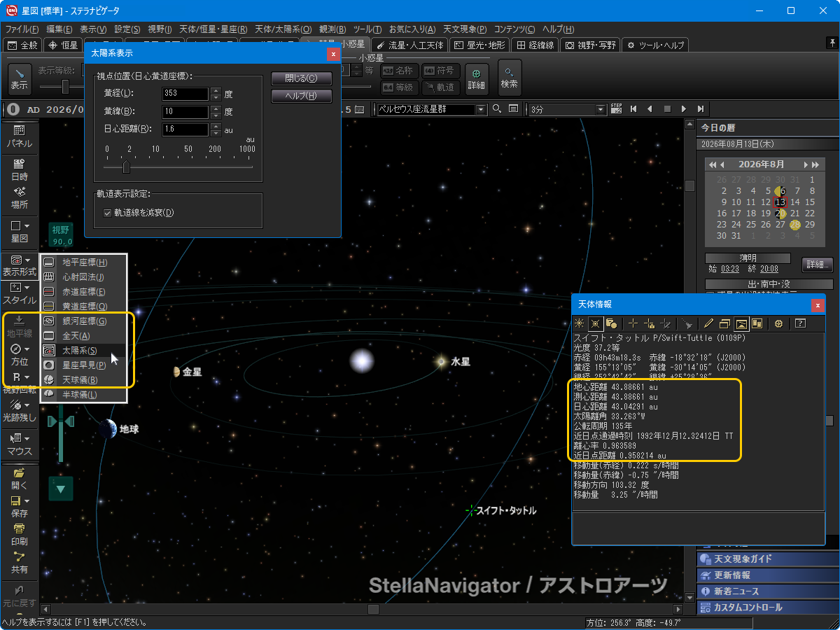Open the 3分 time step dropdown

(x=601, y=109)
